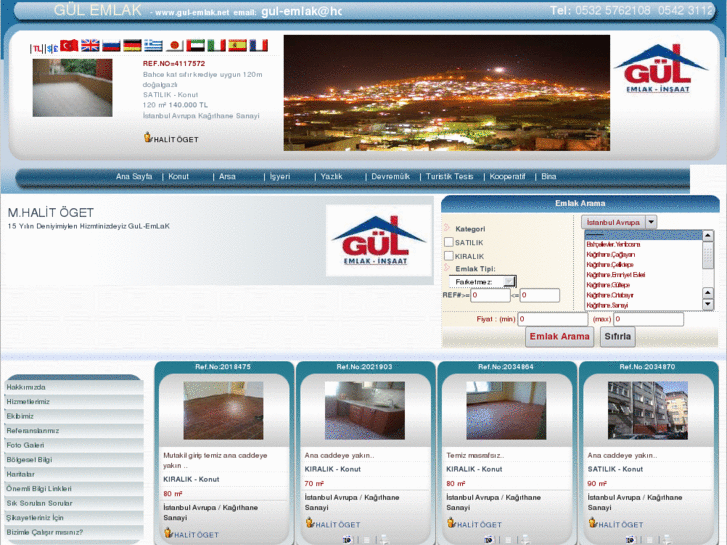Open thumbnail of Ref.No 2018475 listing

pyautogui.click(x=223, y=410)
